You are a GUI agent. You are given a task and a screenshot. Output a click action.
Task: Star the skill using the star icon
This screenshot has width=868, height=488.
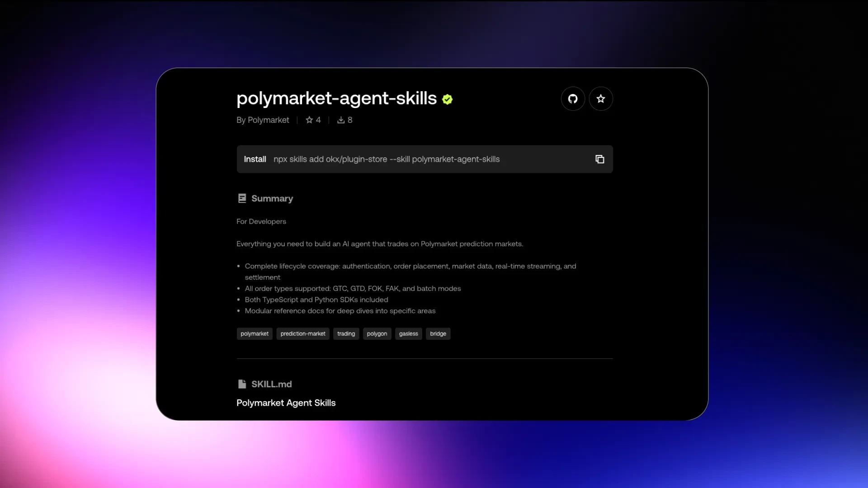(x=601, y=99)
